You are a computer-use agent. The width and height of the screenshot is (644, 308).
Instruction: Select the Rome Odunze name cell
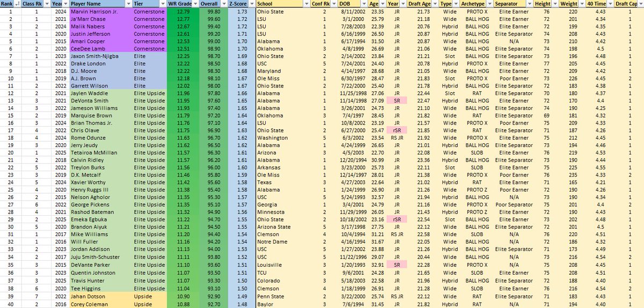click(x=100, y=138)
